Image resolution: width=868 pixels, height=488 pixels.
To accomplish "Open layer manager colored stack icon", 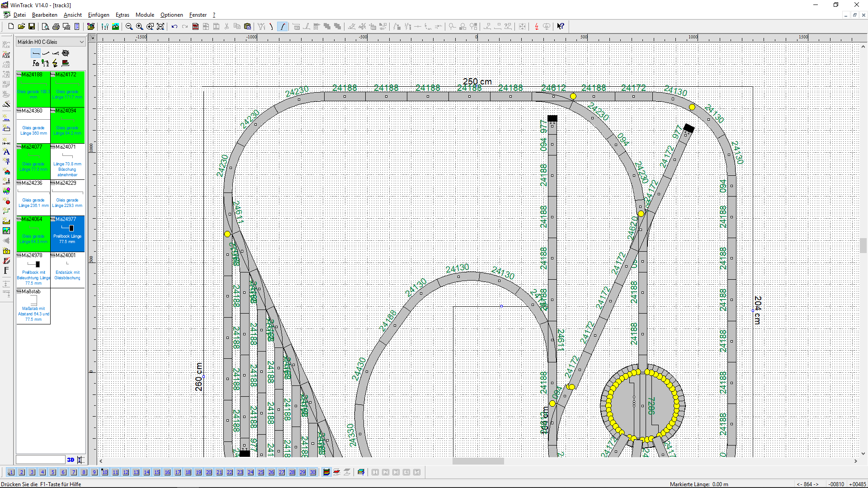I will pos(326,472).
